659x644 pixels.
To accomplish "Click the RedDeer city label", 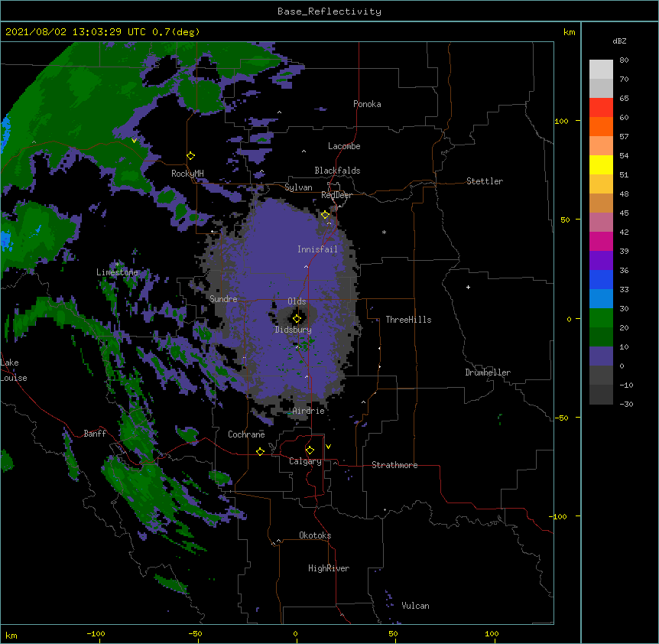I will (x=336, y=195).
